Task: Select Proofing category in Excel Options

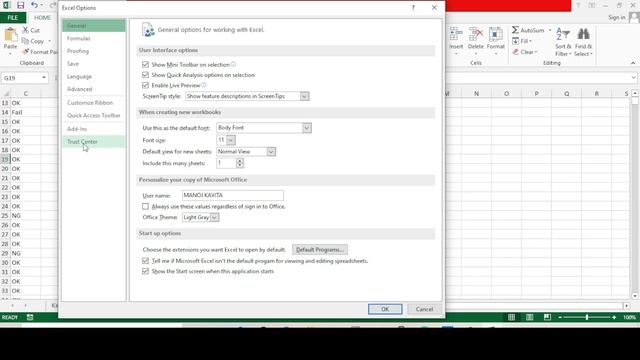Action: click(x=93, y=51)
